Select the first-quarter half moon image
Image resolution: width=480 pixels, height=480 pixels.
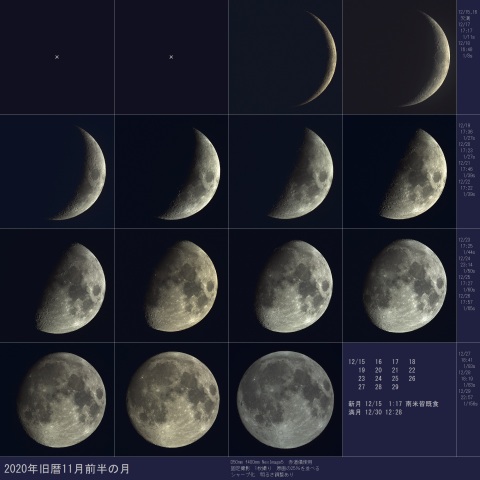tap(413, 174)
